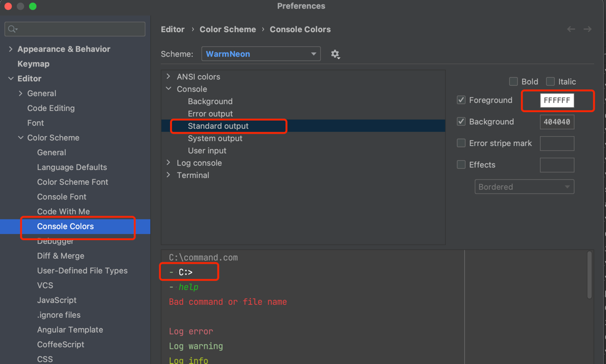Open Code Editing settings
The height and width of the screenshot is (364, 606).
click(51, 108)
